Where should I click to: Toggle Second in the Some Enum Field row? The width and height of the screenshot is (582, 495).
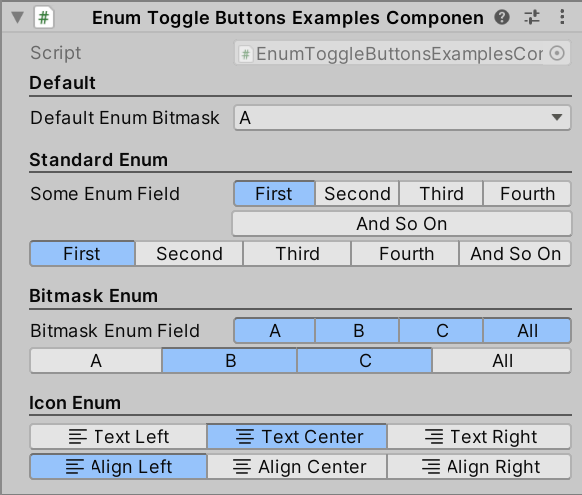(x=357, y=193)
